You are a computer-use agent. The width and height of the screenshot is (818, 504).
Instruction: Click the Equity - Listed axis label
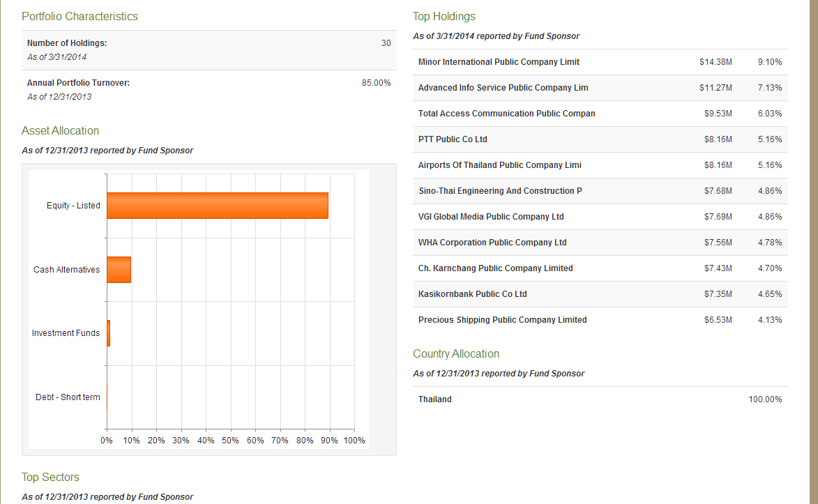pyautogui.click(x=73, y=206)
